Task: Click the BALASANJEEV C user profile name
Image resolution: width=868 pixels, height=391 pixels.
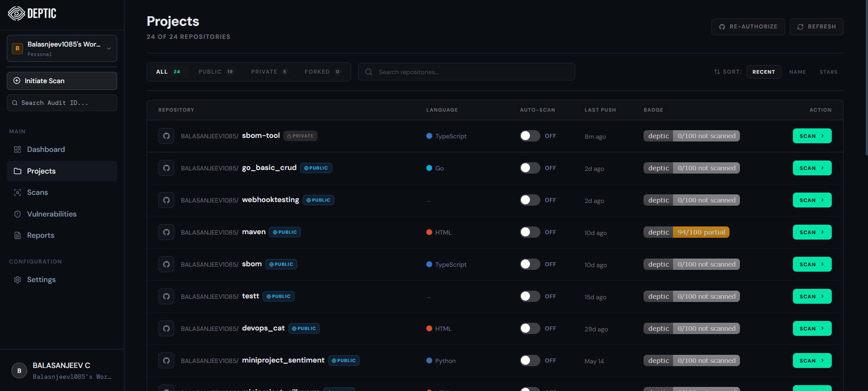Action: [x=62, y=365]
